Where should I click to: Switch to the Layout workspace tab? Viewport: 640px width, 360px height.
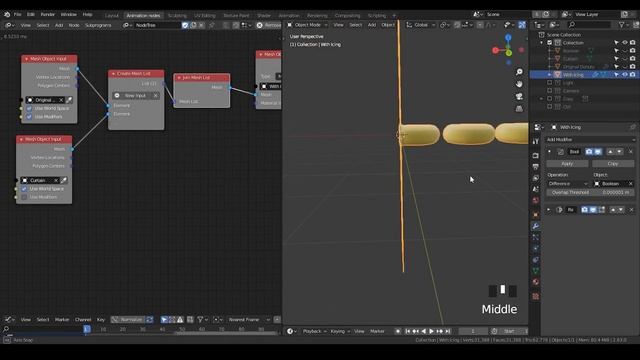[111, 16]
